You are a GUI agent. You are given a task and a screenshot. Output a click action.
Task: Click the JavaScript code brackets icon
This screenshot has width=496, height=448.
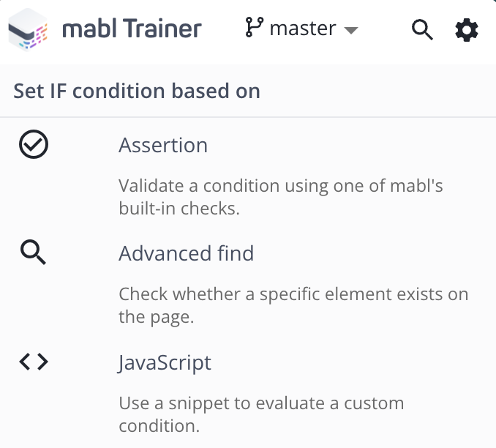click(33, 362)
